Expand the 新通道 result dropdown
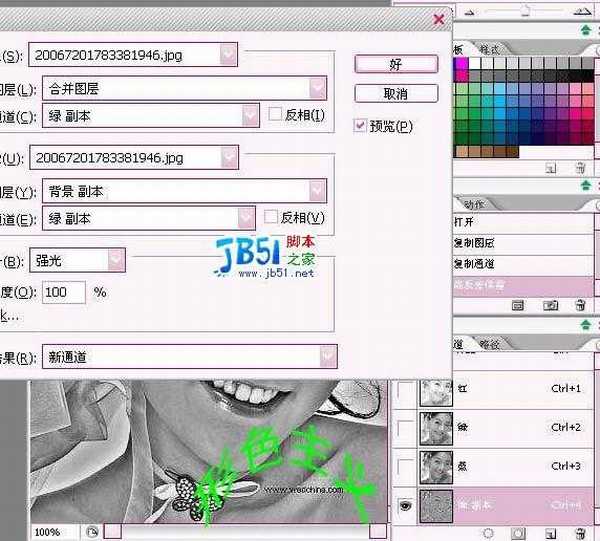This screenshot has height=541, width=600. 327,356
